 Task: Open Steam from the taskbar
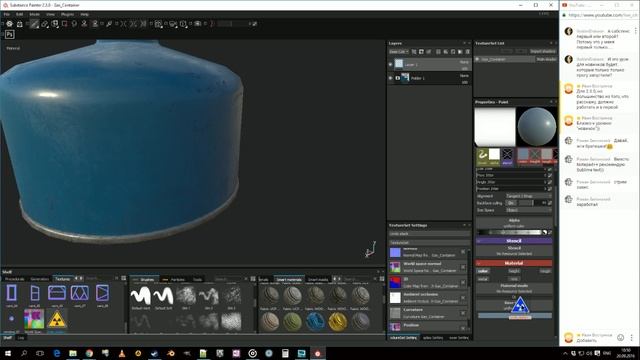(155, 353)
